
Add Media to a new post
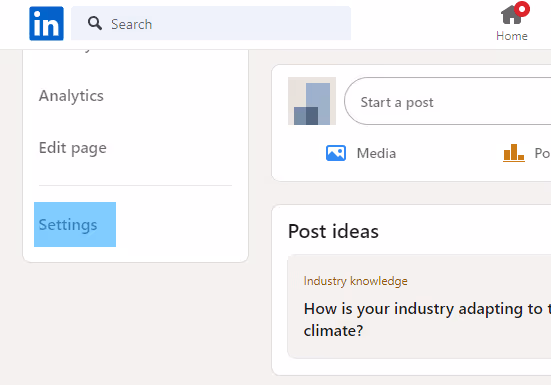[361, 153]
